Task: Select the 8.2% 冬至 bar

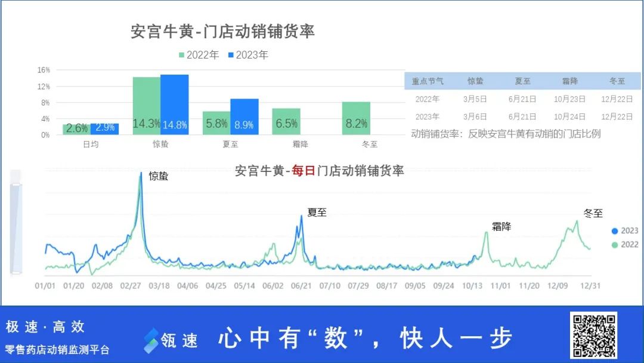Action: coord(356,118)
